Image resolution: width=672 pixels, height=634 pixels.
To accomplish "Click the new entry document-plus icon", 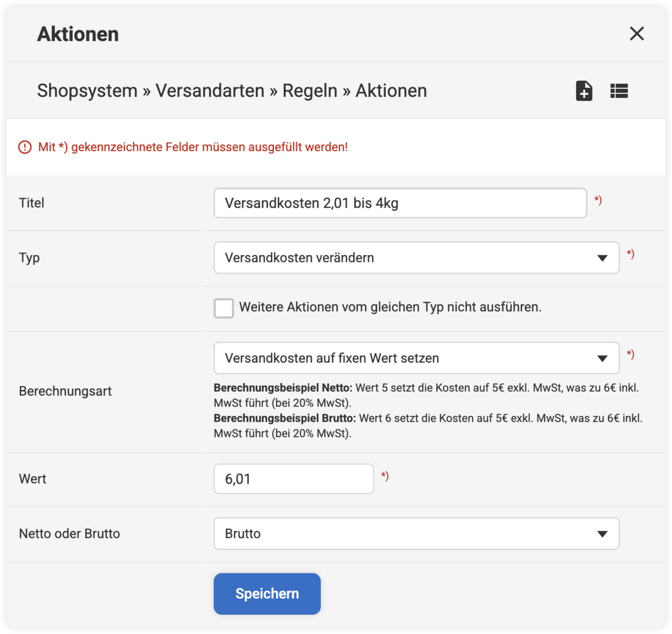I will coord(584,91).
